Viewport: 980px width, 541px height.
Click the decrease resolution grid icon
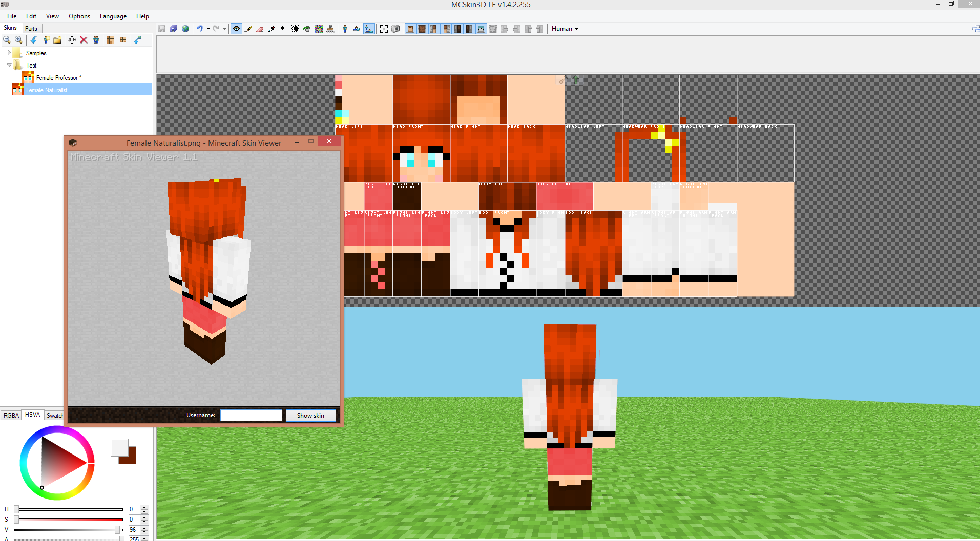[111, 40]
